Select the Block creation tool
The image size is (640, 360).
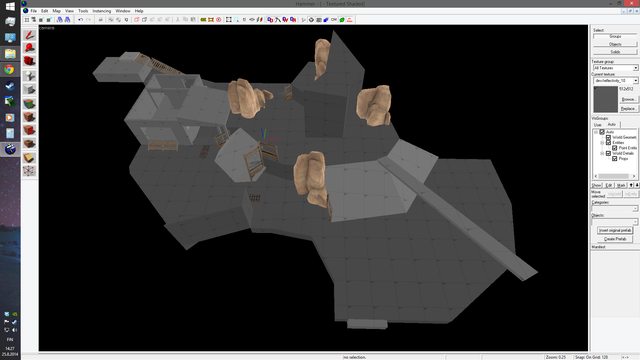tap(29, 89)
